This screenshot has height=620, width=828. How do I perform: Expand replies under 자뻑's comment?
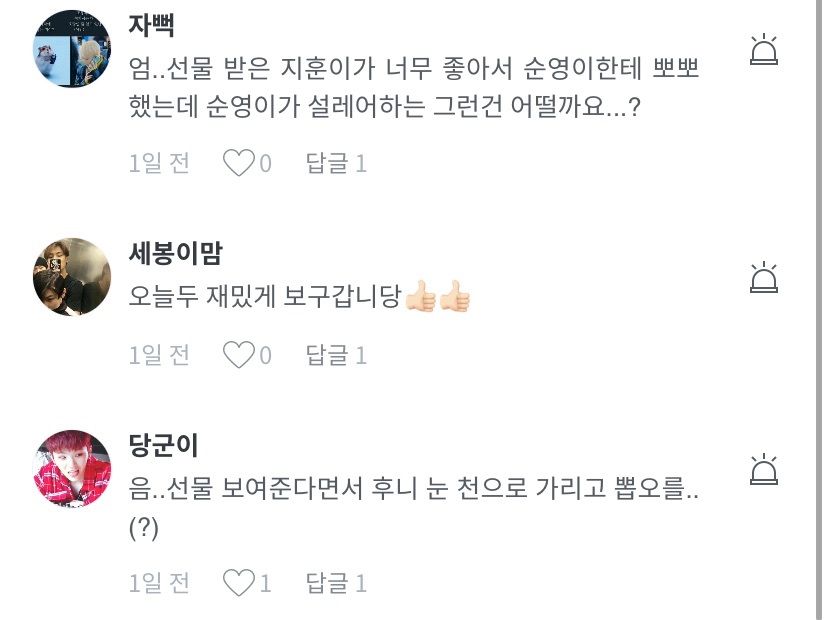click(336, 163)
